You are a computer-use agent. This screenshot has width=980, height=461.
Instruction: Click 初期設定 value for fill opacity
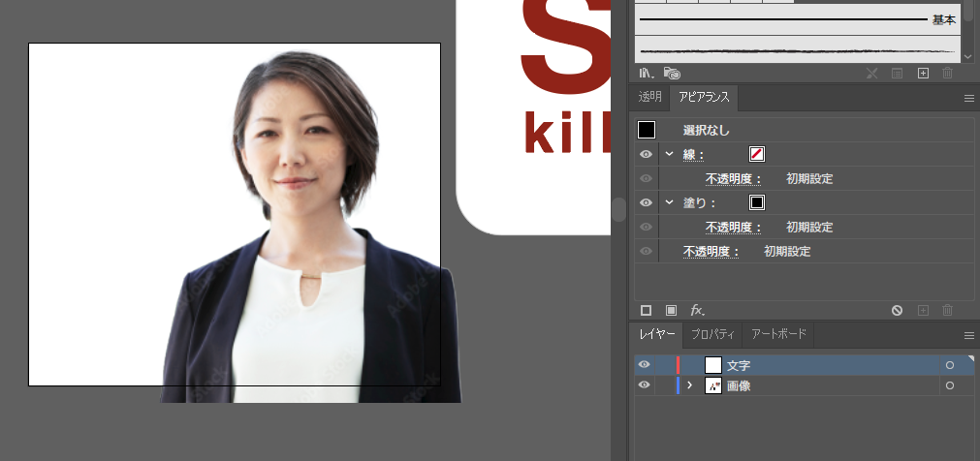pos(809,228)
